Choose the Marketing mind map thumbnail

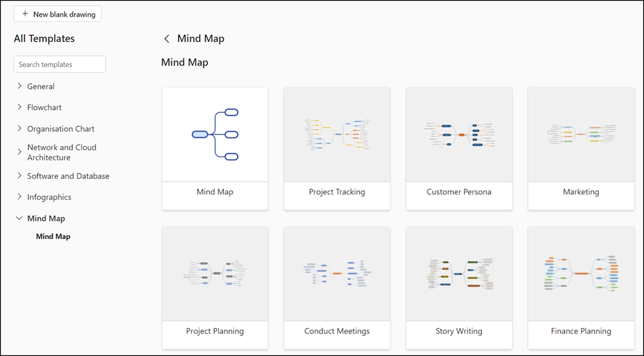581,135
